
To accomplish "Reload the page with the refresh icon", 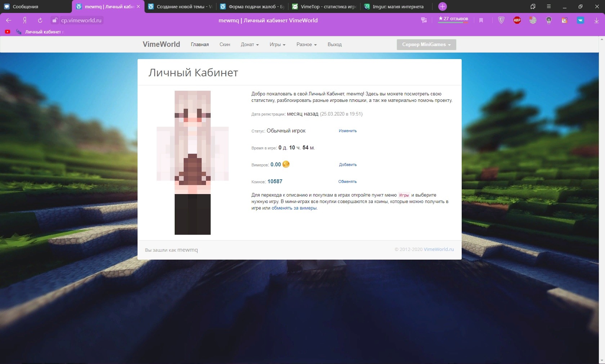I will [40, 21].
